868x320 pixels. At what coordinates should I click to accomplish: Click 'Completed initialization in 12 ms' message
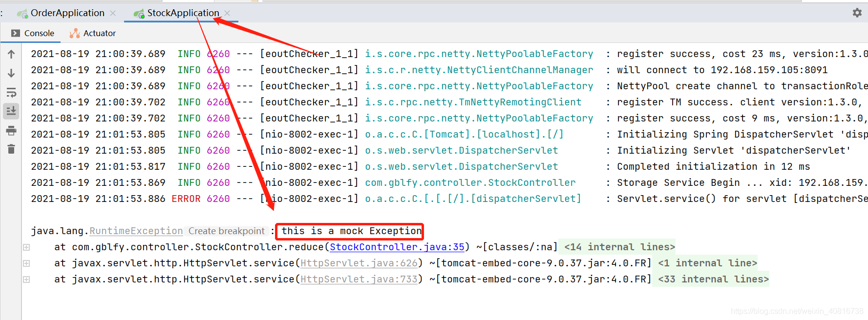tap(714, 166)
